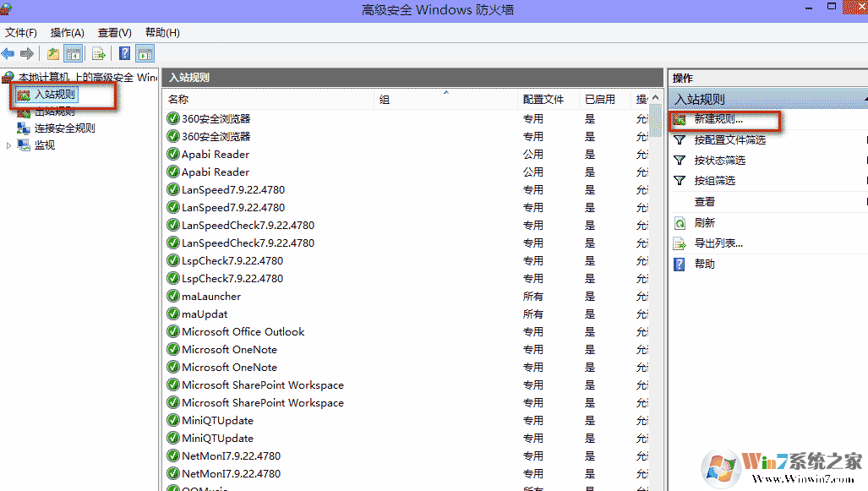
Task: Toggle the Action pane toolbar icon
Action: tap(145, 54)
